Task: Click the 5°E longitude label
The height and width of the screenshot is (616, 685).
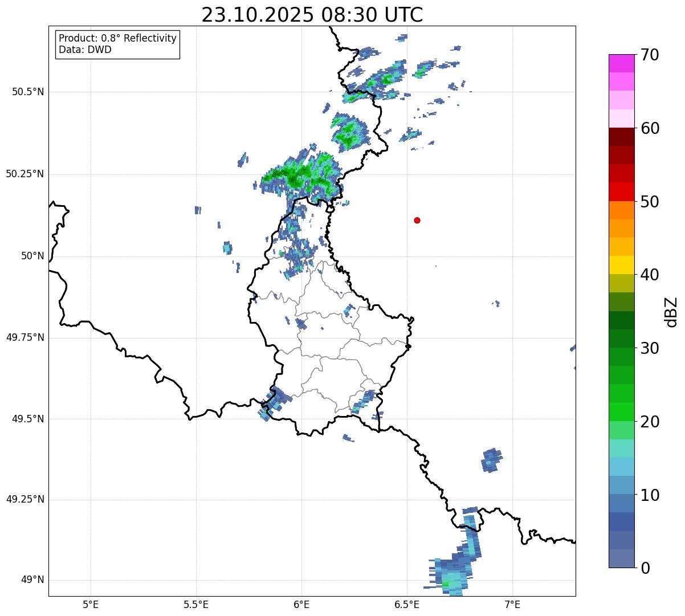Action: [91, 604]
